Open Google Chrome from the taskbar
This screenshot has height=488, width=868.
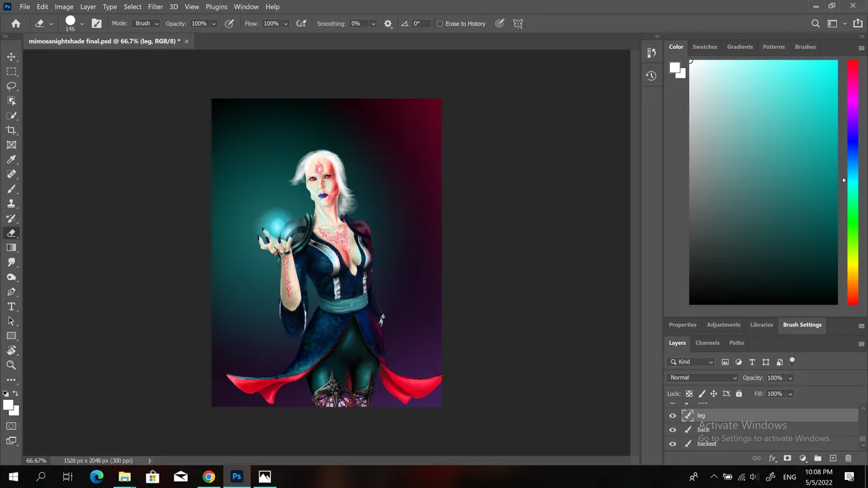[209, 477]
